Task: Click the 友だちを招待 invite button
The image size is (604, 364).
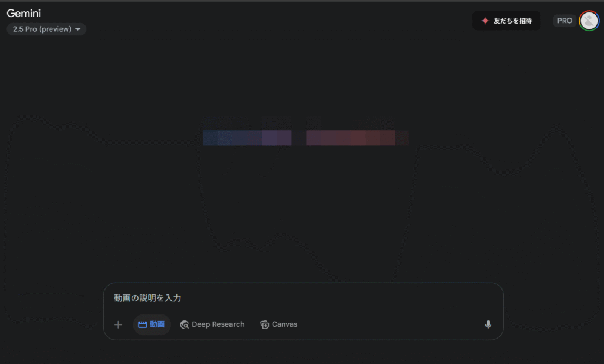Action: point(506,21)
